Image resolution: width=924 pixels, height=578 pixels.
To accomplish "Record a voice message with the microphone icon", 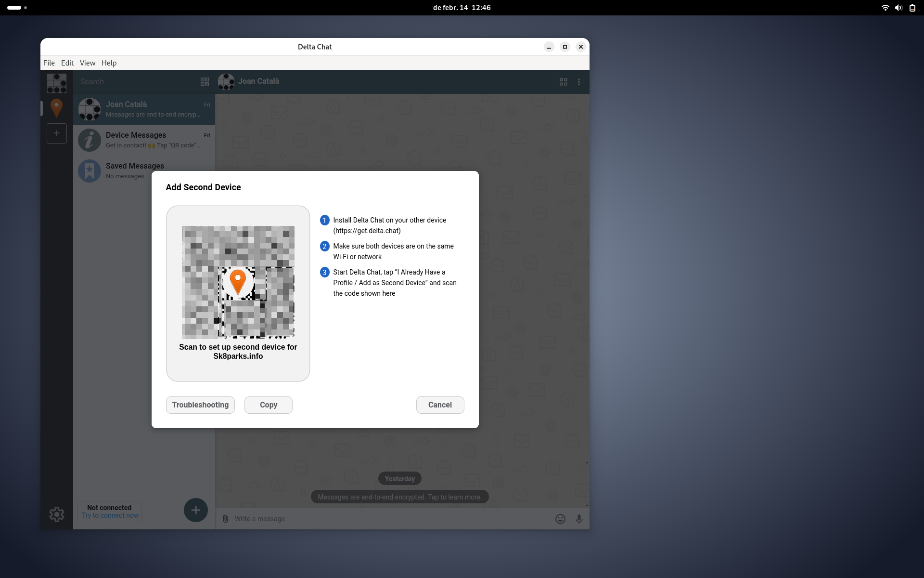I will (x=578, y=519).
